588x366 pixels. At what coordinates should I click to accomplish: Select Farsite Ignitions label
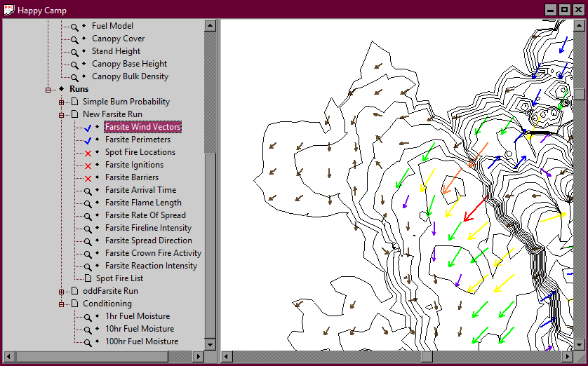[x=134, y=165]
